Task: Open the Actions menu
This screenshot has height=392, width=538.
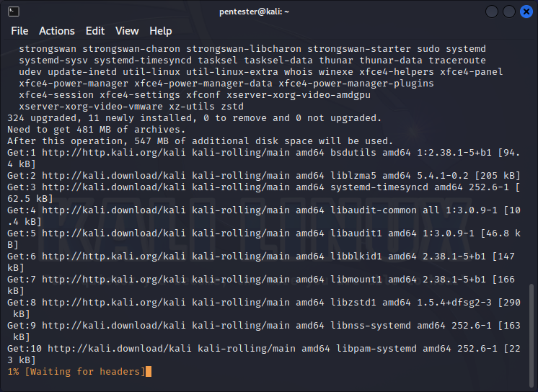Action: 57,31
